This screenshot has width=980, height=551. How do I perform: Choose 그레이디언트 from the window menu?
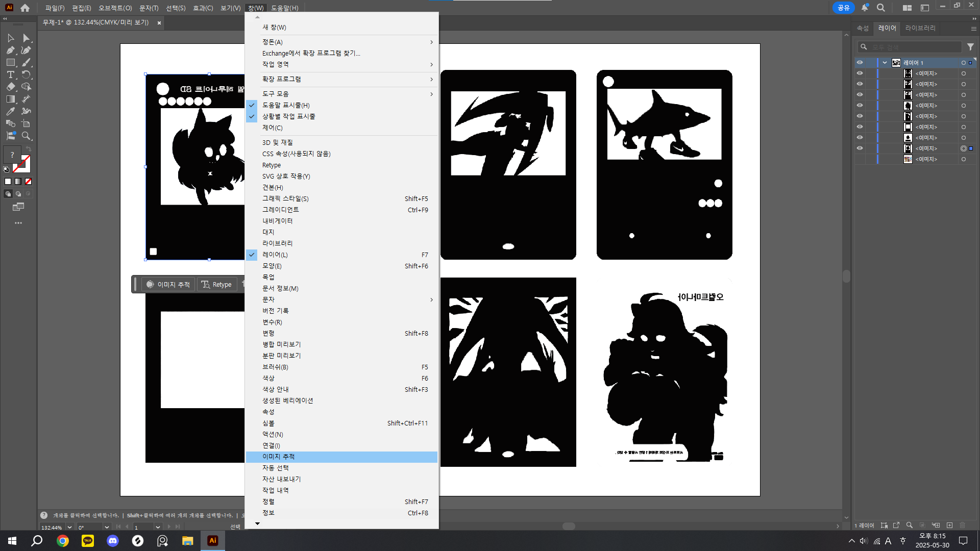[x=341, y=210]
